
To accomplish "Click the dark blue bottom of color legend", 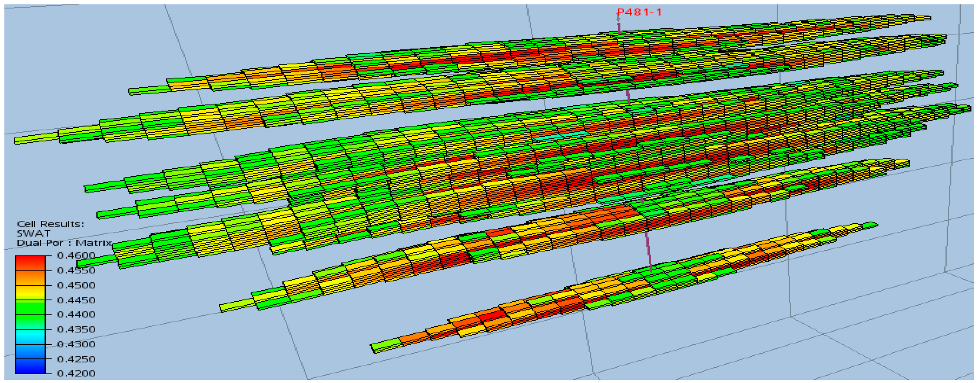I will click(30, 368).
